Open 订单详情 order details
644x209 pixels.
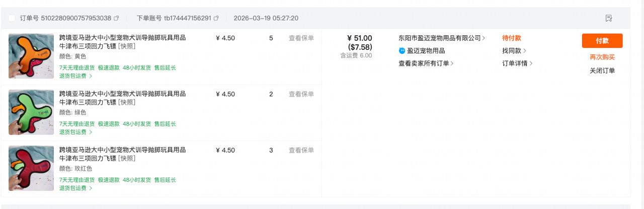(517, 63)
